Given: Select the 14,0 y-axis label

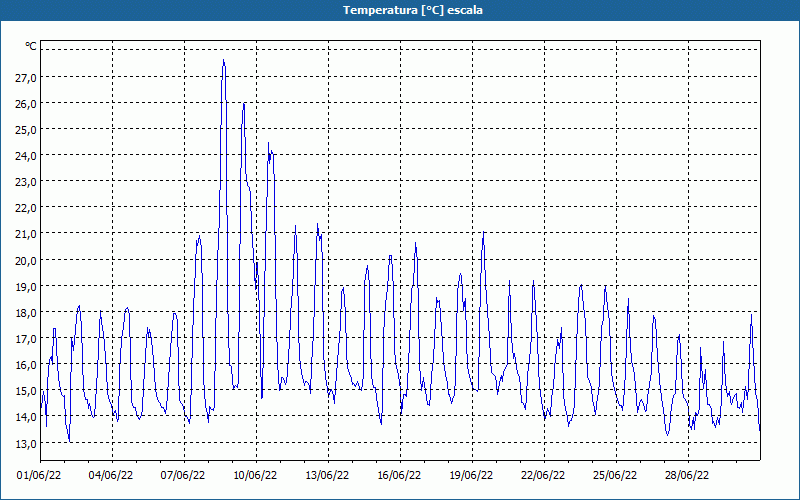Looking at the screenshot, I should click(x=26, y=417).
